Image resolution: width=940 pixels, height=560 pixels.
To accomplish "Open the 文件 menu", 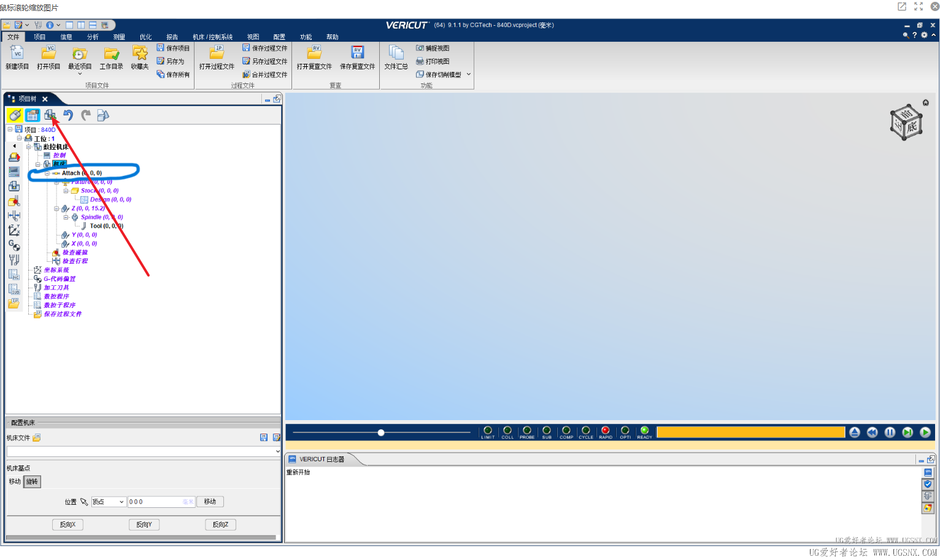I will (13, 37).
